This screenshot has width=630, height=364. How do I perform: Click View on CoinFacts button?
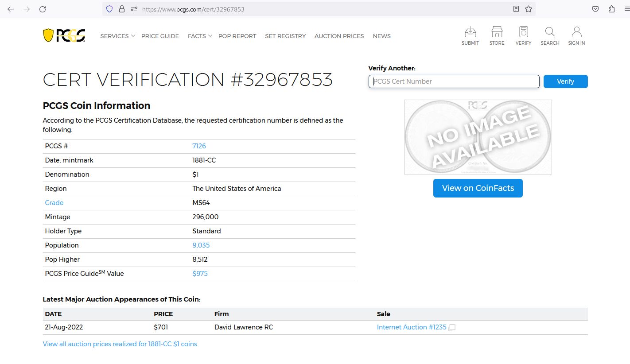point(478,188)
